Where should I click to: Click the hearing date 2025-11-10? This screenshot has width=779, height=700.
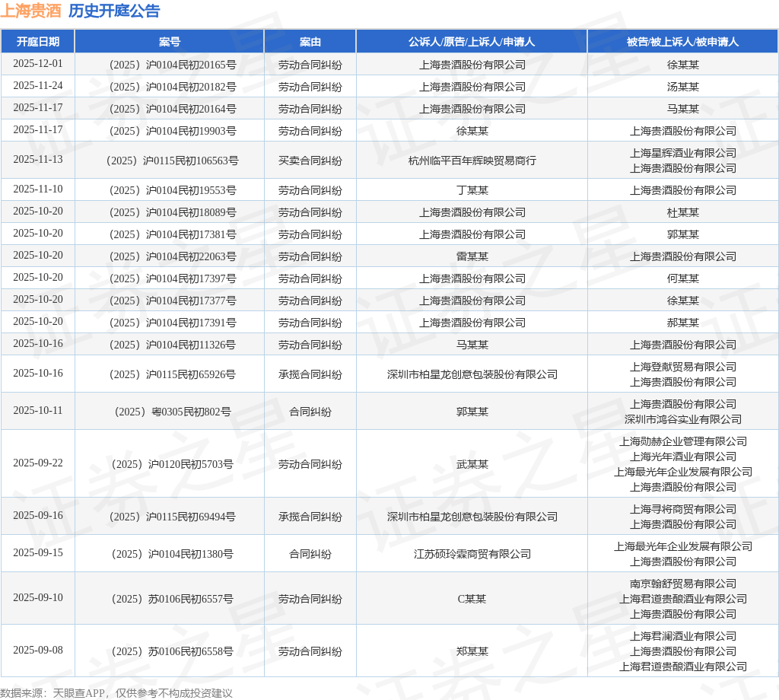38,189
